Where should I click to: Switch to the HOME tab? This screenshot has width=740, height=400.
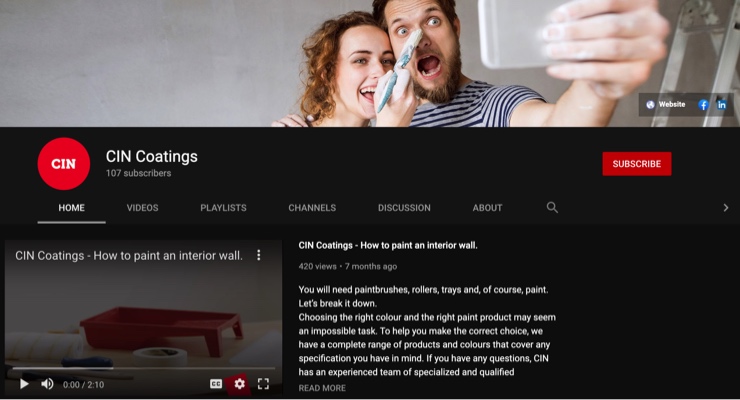pos(72,208)
